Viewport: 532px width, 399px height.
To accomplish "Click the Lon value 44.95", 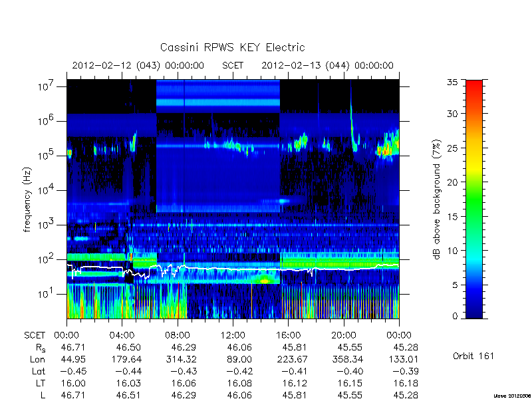I will point(73,359).
